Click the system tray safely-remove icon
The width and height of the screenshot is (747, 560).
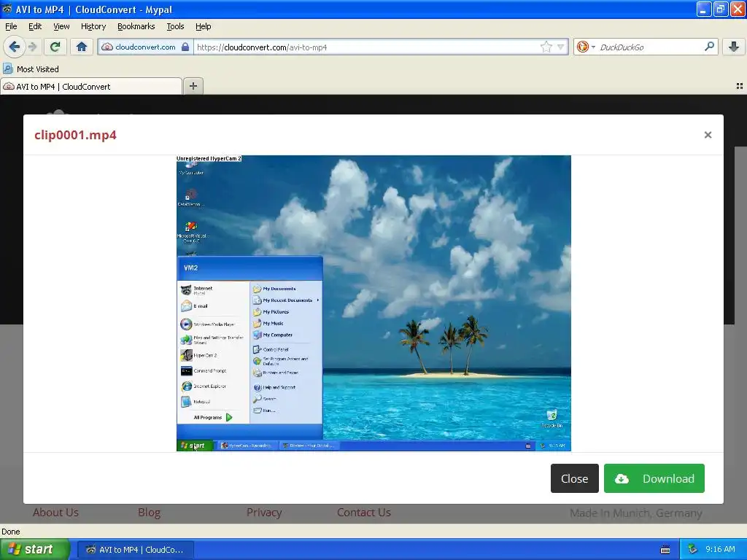(x=693, y=549)
